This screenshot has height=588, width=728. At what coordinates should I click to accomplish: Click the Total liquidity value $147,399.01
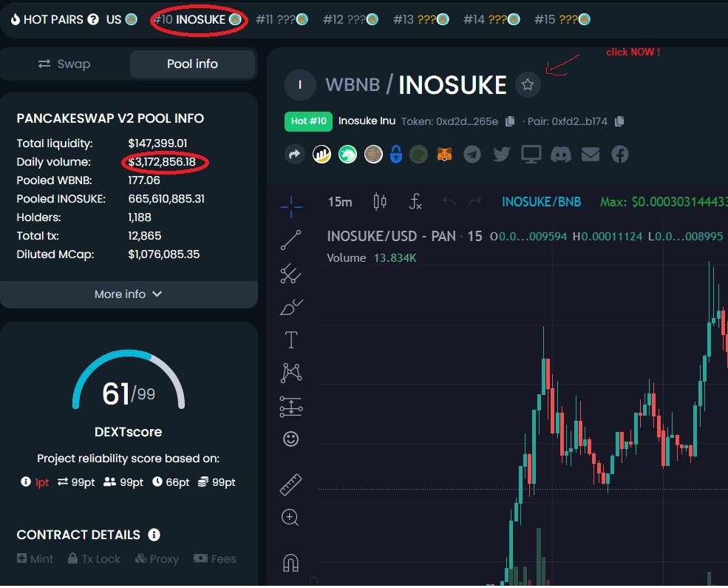[x=158, y=143]
